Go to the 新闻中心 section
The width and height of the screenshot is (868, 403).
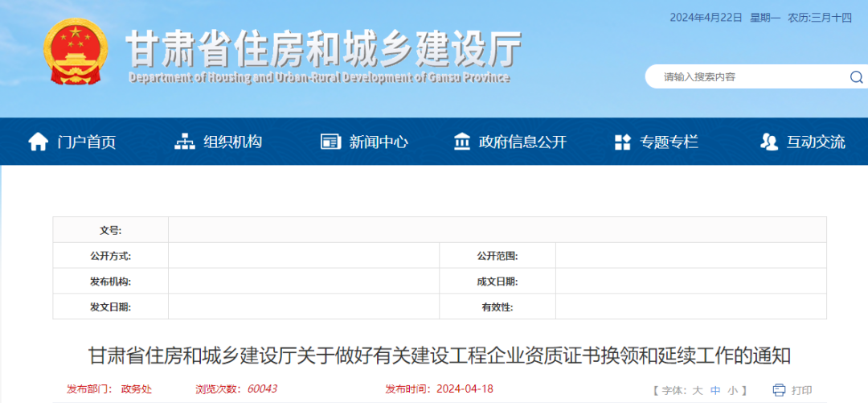pyautogui.click(x=379, y=142)
